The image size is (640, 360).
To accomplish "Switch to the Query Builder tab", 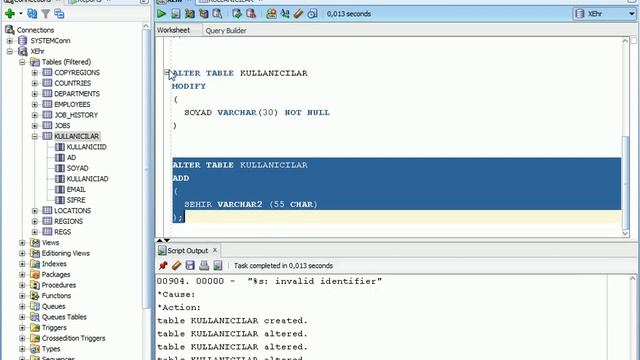I will point(226,31).
